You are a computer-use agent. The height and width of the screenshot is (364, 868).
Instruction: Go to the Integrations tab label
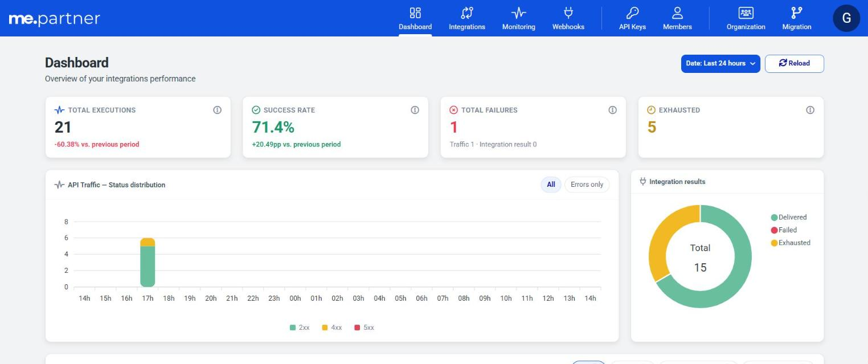tap(467, 27)
